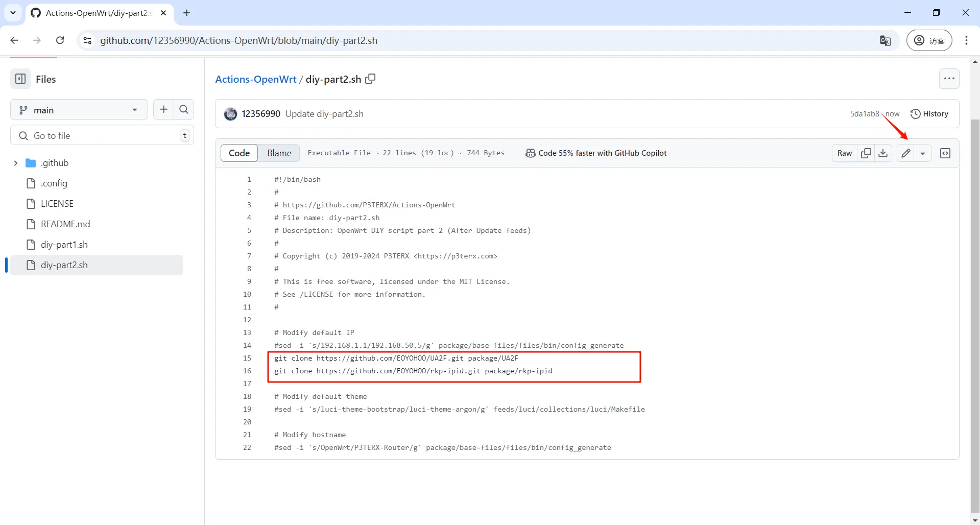Open the repository search icon
The height and width of the screenshot is (525, 980).
(x=184, y=109)
